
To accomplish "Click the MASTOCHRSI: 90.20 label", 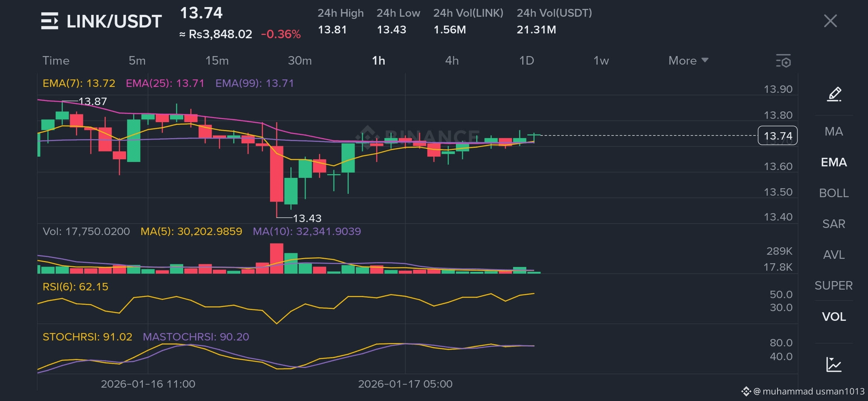I will 196,337.
